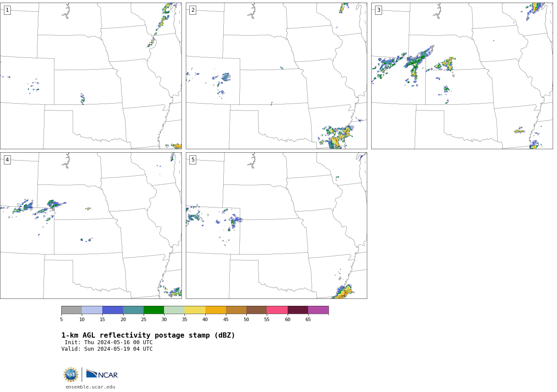
Task: Open postage stamp map panel 2
Action: pos(276,76)
